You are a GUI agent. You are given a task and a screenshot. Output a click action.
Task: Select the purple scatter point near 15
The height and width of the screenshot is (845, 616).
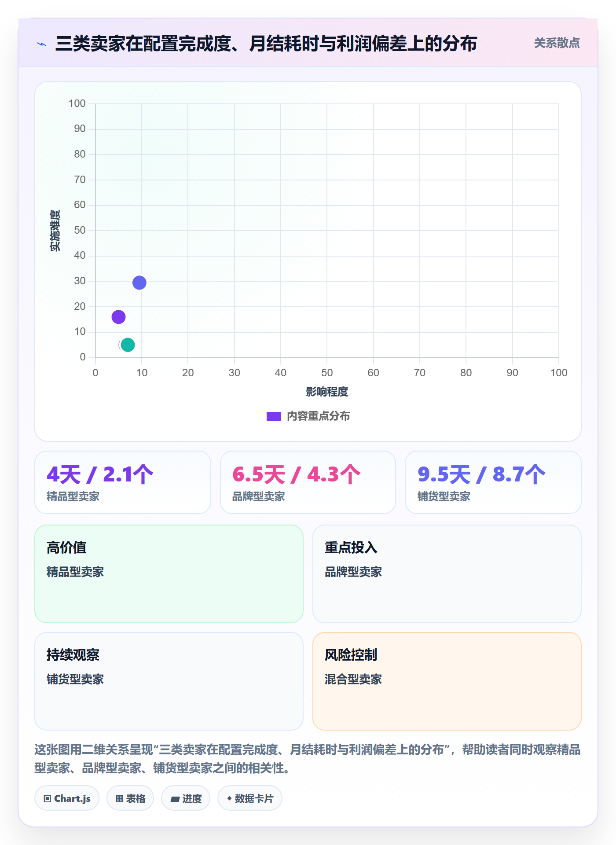click(x=118, y=317)
